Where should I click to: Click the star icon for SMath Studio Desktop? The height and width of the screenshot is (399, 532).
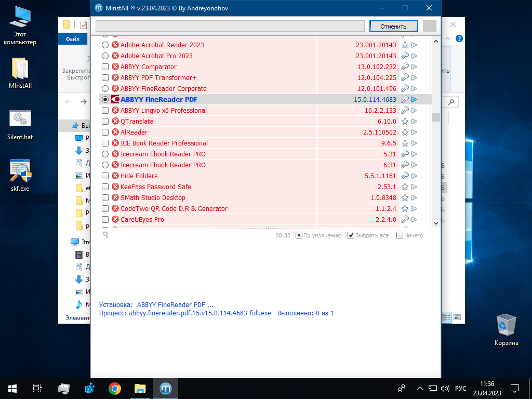(x=405, y=197)
